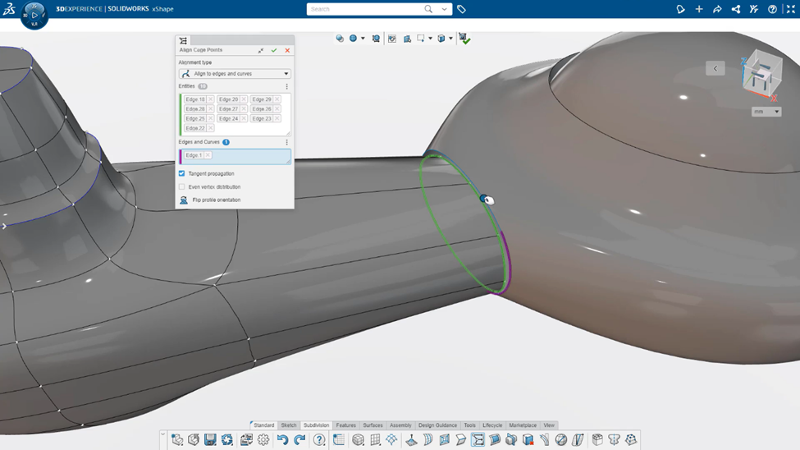Click the Undo arrow icon
Image resolution: width=800 pixels, height=450 pixels.
pyautogui.click(x=282, y=439)
